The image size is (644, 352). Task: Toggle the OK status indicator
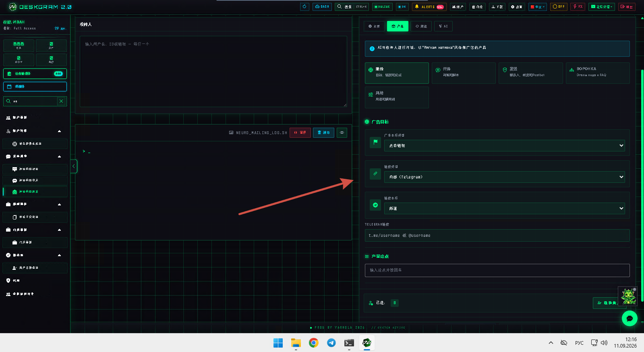pyautogui.click(x=402, y=6)
